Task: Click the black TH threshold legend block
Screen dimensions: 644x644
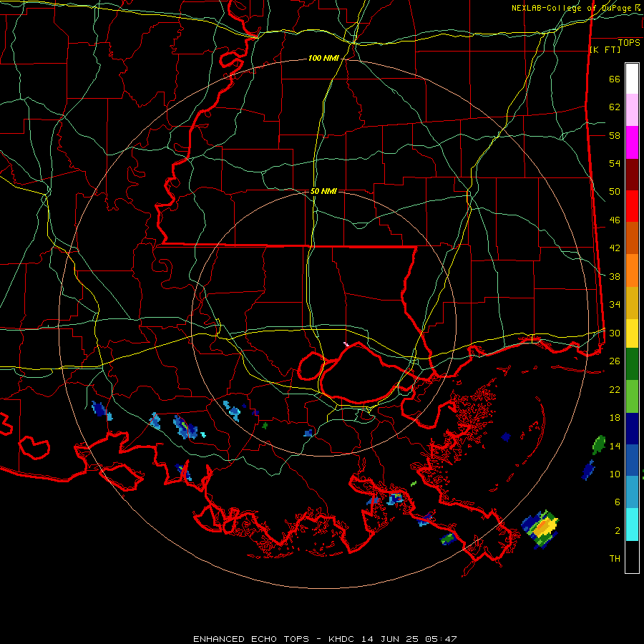Action: (632, 557)
